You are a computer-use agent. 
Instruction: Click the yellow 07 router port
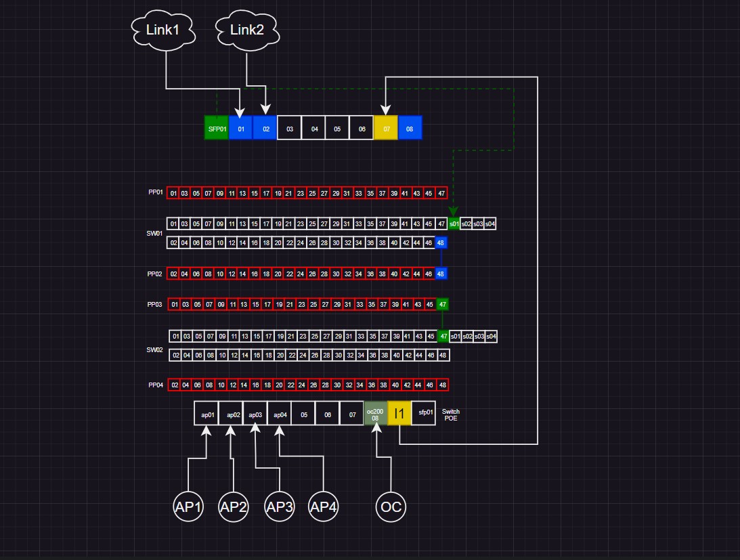pyautogui.click(x=386, y=128)
